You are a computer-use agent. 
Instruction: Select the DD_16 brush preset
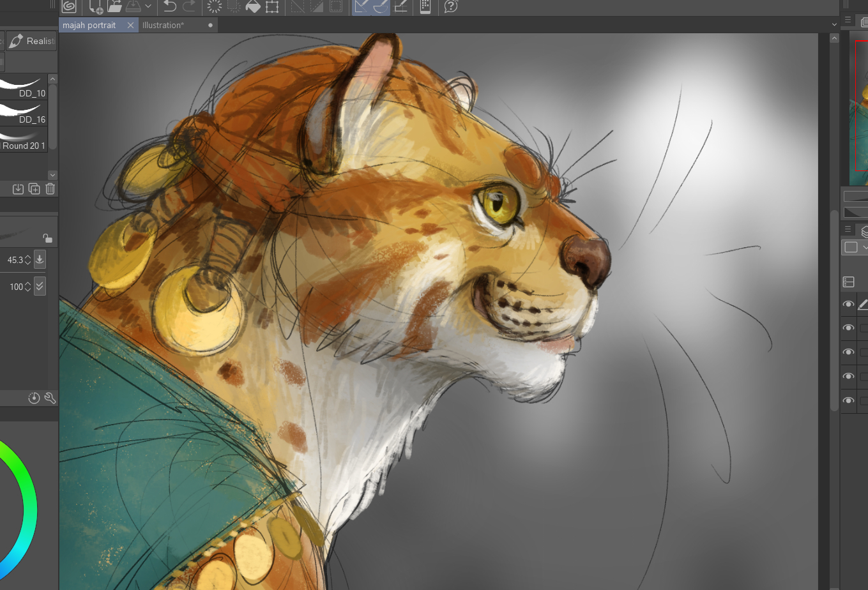[x=24, y=115]
